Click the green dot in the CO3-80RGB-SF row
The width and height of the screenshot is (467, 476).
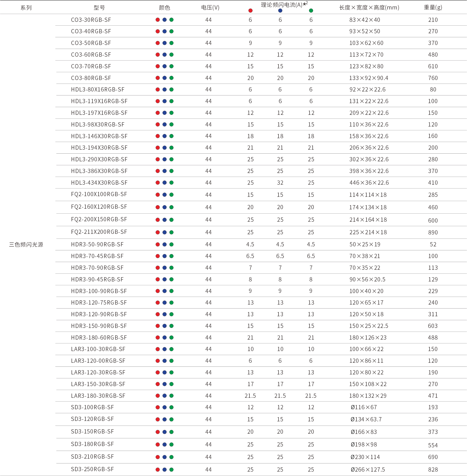coord(172,78)
